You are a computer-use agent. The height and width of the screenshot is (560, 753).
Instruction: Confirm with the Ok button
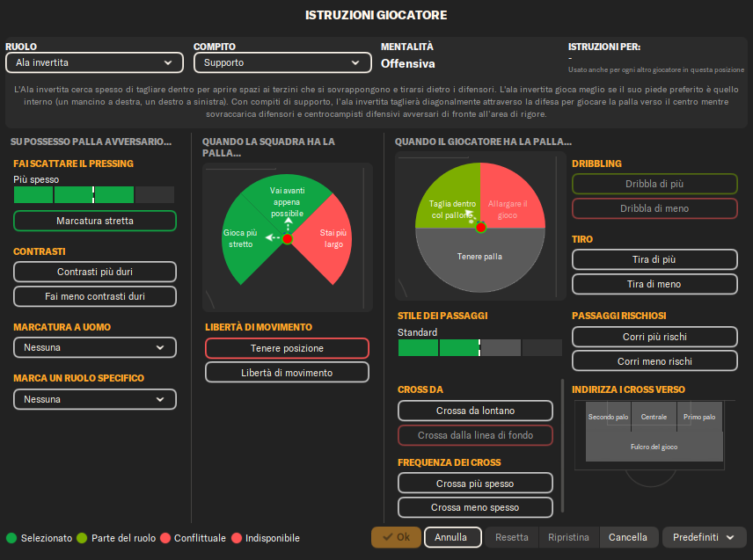click(x=396, y=537)
